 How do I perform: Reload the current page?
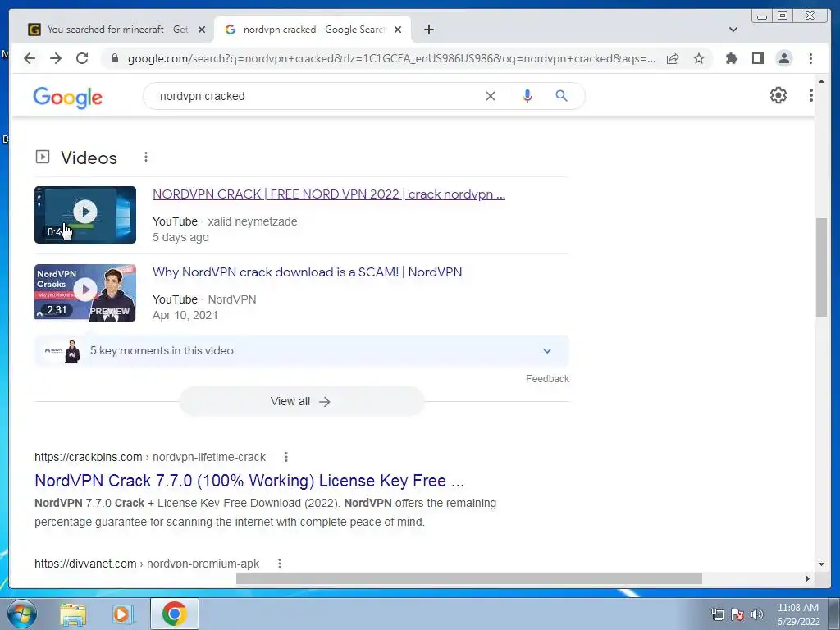click(82, 58)
